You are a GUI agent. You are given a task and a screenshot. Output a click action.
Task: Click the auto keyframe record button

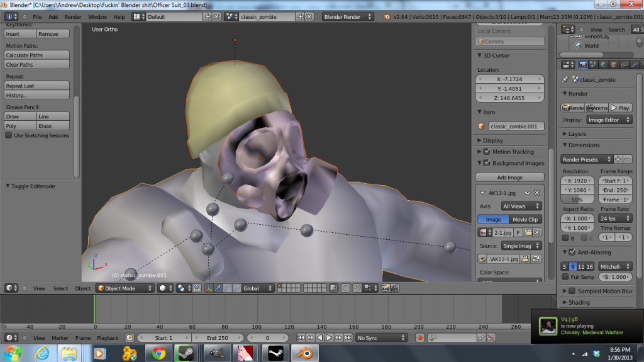point(419,337)
